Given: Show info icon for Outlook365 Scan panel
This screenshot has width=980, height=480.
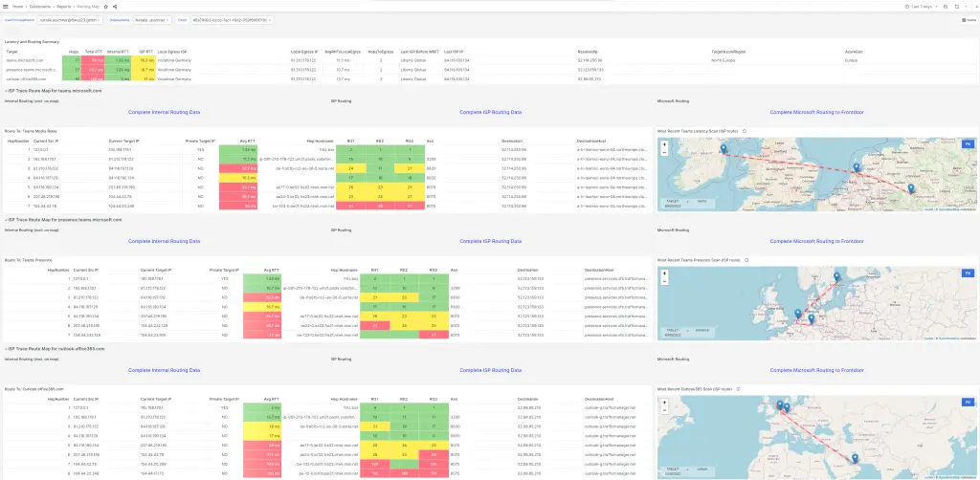Looking at the screenshot, I should 738,389.
